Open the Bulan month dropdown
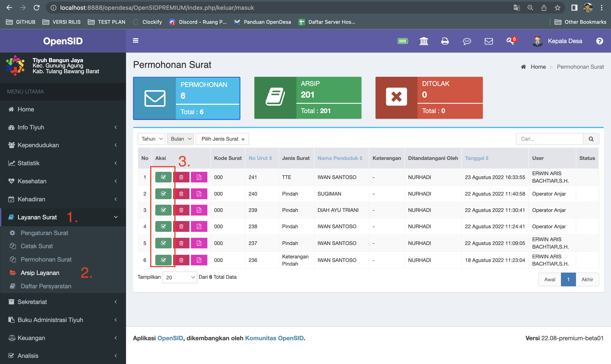611x364 pixels. (180, 139)
